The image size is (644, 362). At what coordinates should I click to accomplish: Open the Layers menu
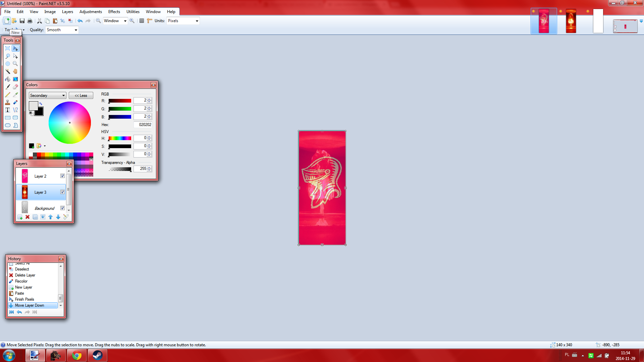(x=67, y=12)
